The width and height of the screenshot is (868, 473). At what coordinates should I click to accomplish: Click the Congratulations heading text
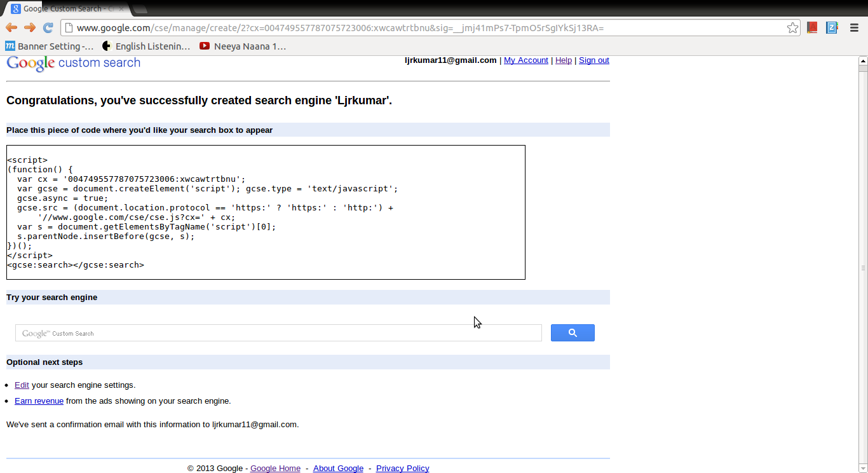click(x=199, y=100)
